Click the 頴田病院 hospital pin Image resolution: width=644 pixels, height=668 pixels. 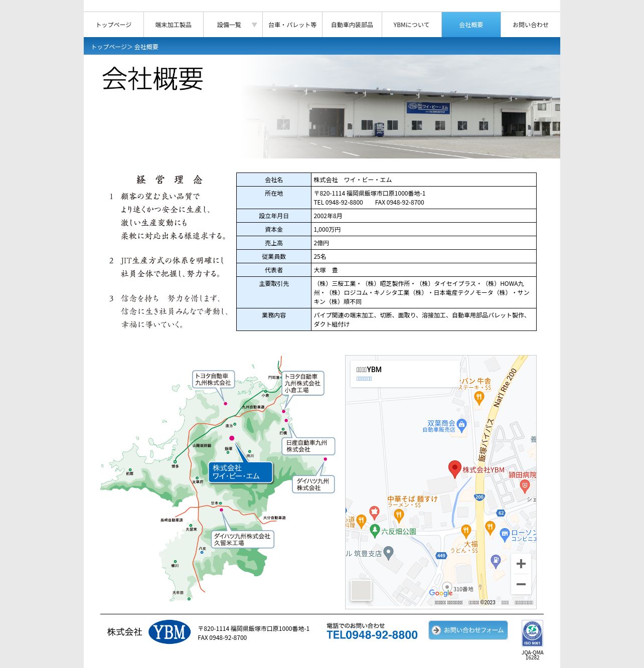coord(525,485)
